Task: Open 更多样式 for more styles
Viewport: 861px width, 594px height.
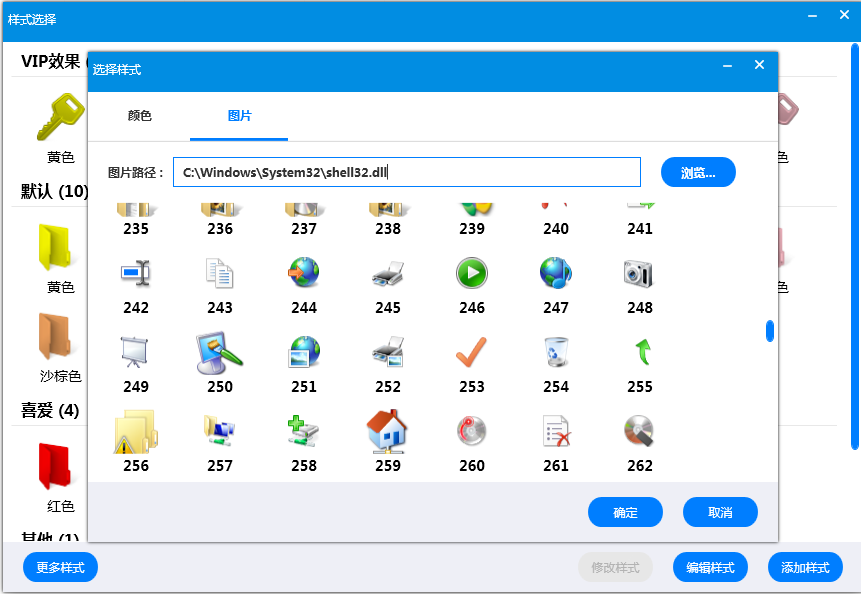Action: pos(60,567)
